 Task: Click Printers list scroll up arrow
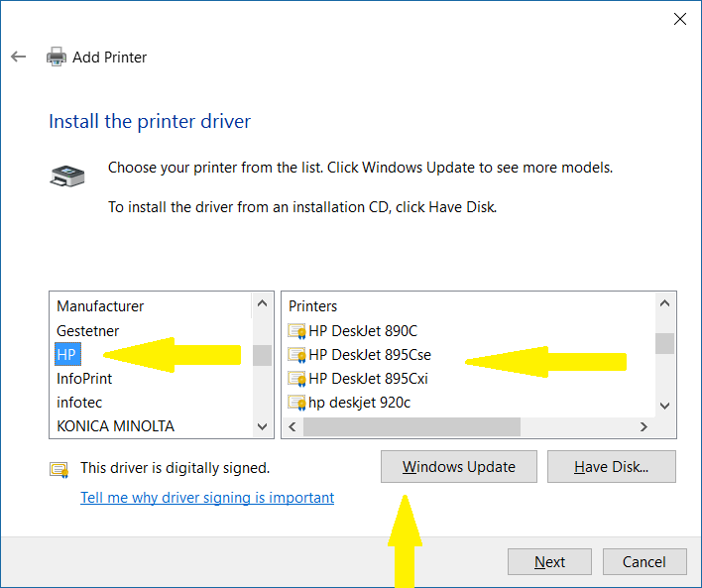[665, 303]
